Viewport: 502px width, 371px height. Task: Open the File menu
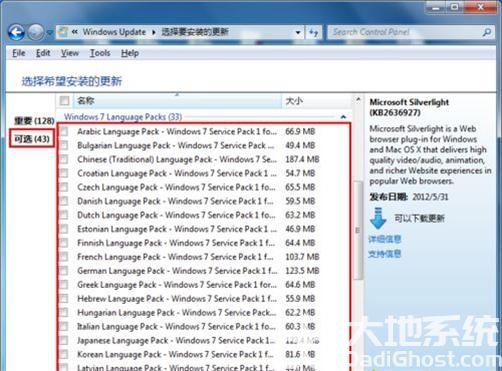[19, 53]
